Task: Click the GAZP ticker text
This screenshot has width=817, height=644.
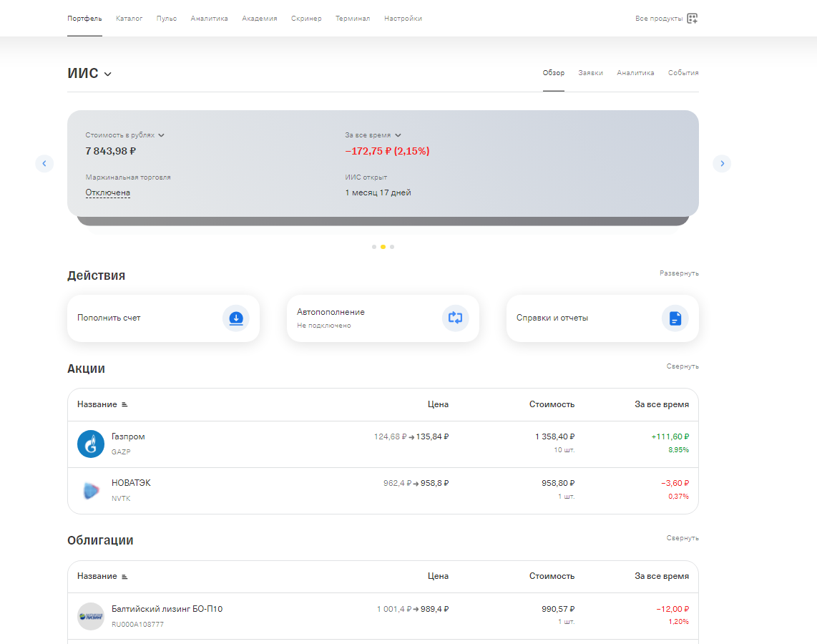Action: click(x=121, y=452)
